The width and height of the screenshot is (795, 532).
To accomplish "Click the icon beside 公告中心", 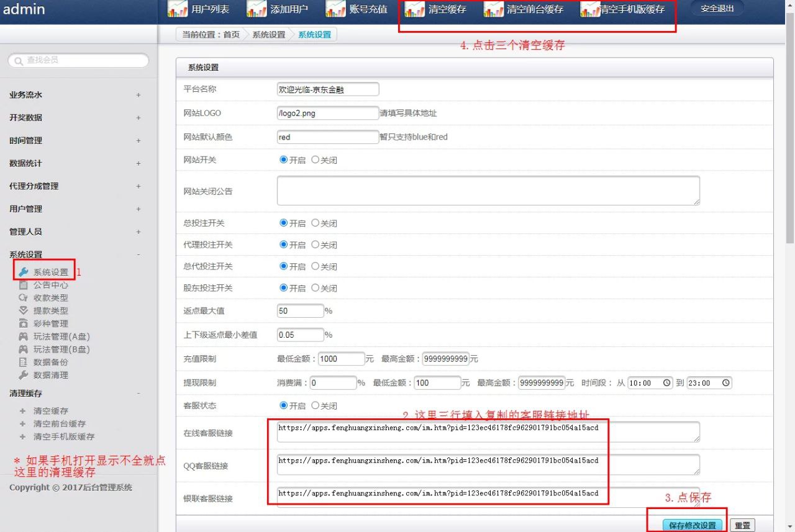I will [x=24, y=285].
